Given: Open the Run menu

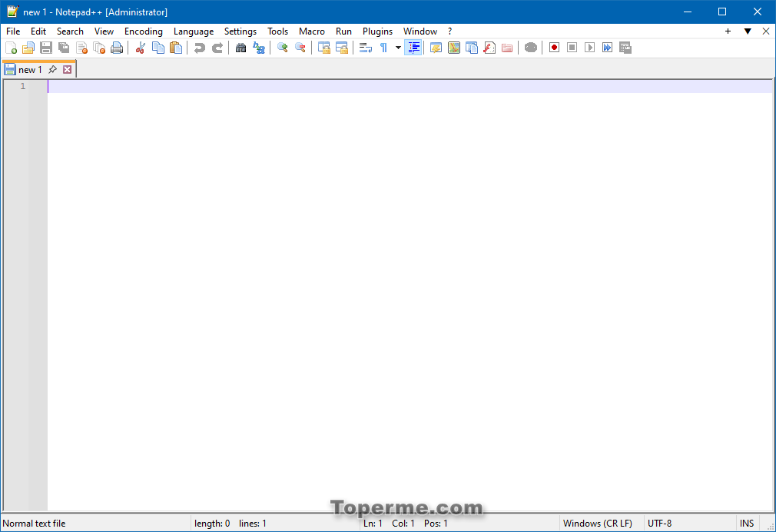Looking at the screenshot, I should coord(343,31).
